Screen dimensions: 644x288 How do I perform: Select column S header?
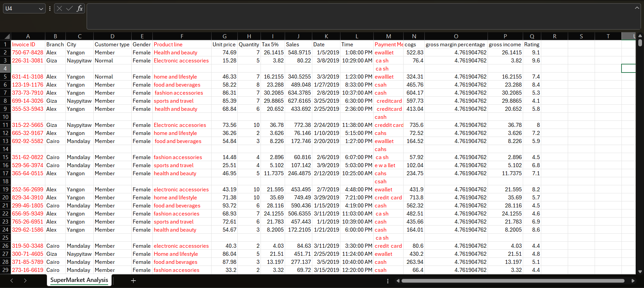click(x=581, y=36)
